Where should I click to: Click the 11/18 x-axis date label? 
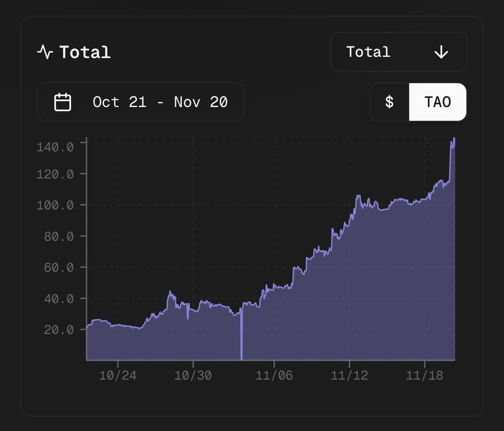click(425, 376)
